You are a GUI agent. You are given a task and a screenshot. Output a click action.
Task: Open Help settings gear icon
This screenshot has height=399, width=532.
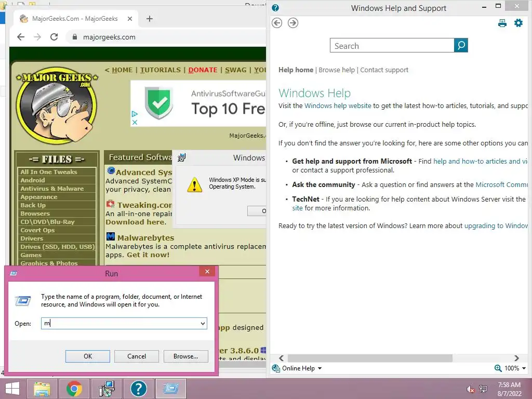pos(518,23)
